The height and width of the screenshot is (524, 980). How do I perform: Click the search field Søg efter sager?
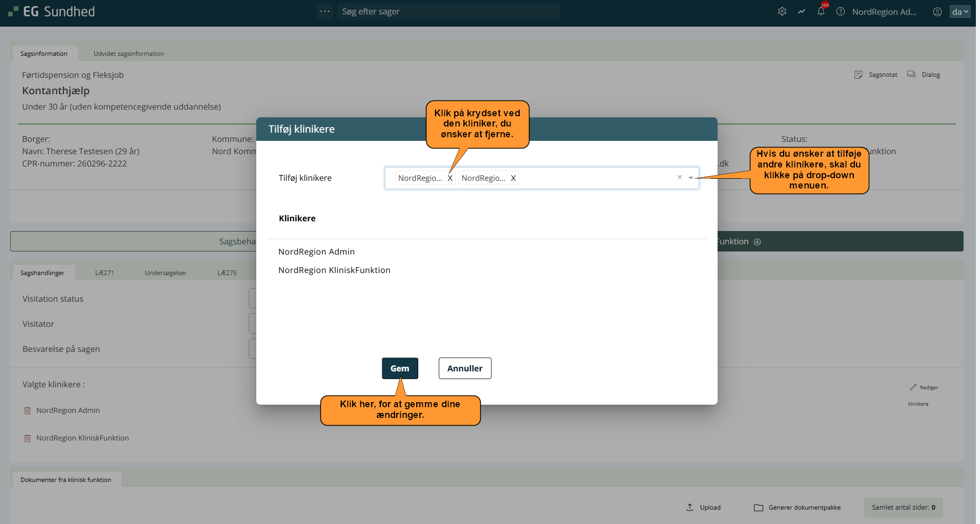click(448, 11)
